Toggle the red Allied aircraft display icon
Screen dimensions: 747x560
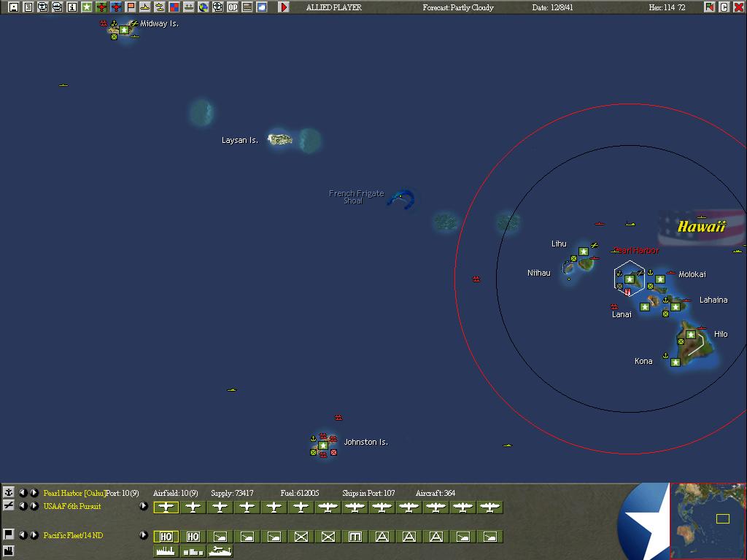click(100, 7)
